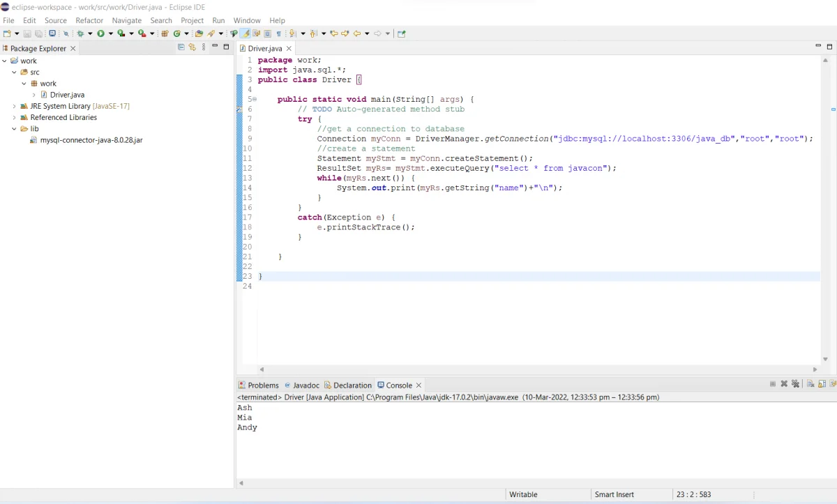
Task: Toggle Show Whitespace Characters pilcrow button
Action: pos(279,33)
